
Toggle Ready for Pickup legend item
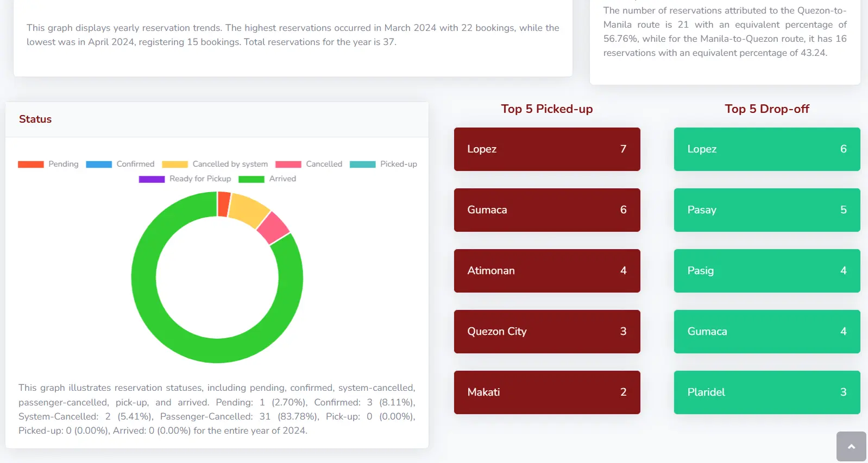tap(185, 179)
